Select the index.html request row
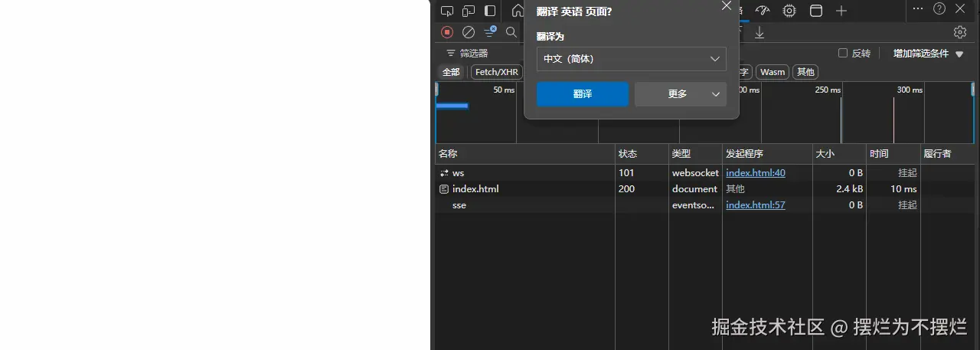The width and height of the screenshot is (980, 350). point(705,188)
